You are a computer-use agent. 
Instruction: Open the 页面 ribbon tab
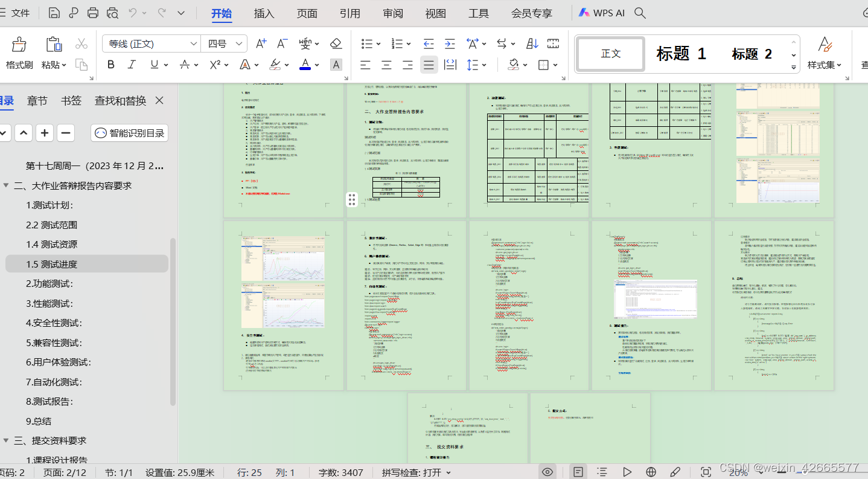click(x=307, y=13)
